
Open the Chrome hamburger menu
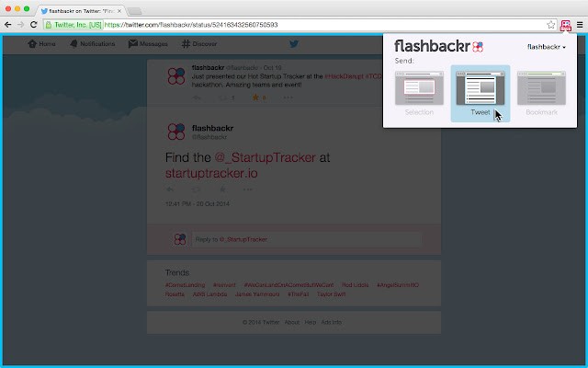pos(580,25)
